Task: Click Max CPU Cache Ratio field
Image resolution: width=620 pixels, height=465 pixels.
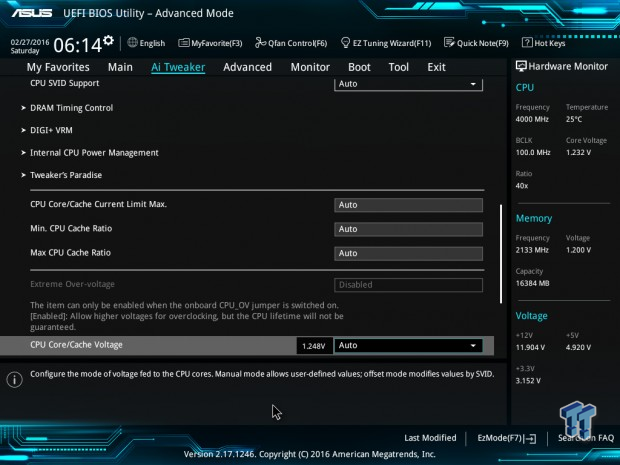Action: pyautogui.click(x=408, y=253)
